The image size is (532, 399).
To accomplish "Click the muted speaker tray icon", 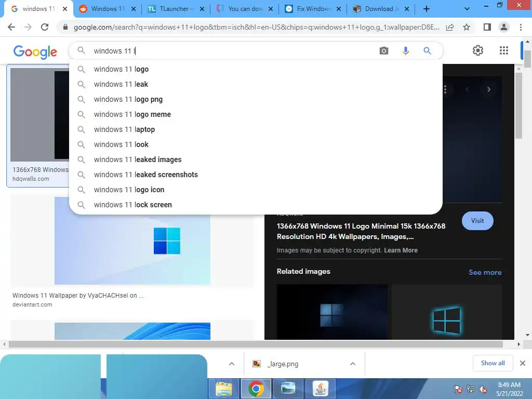I will point(483,389).
